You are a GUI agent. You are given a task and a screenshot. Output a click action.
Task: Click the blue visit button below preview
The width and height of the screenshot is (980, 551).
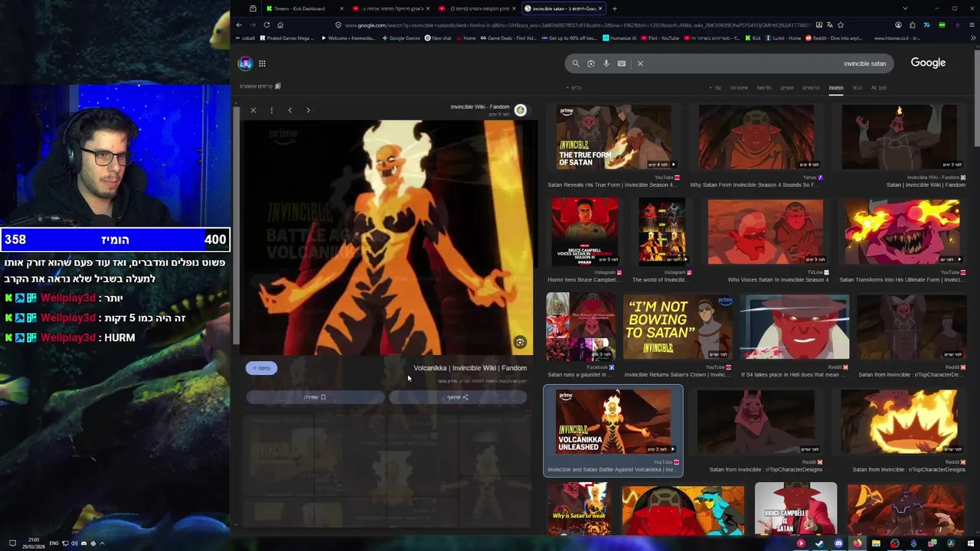coord(262,368)
